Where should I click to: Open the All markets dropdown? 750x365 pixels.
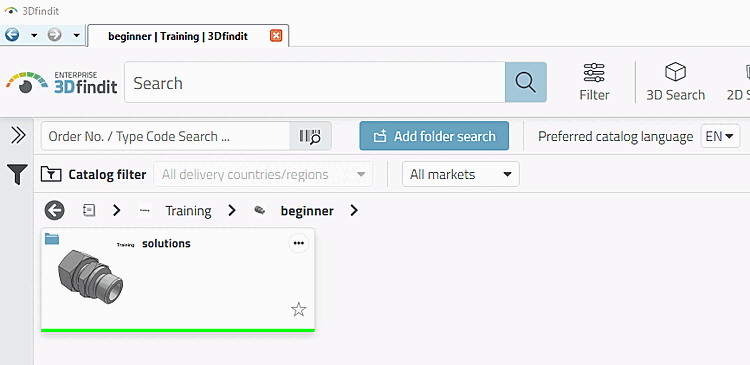460,175
